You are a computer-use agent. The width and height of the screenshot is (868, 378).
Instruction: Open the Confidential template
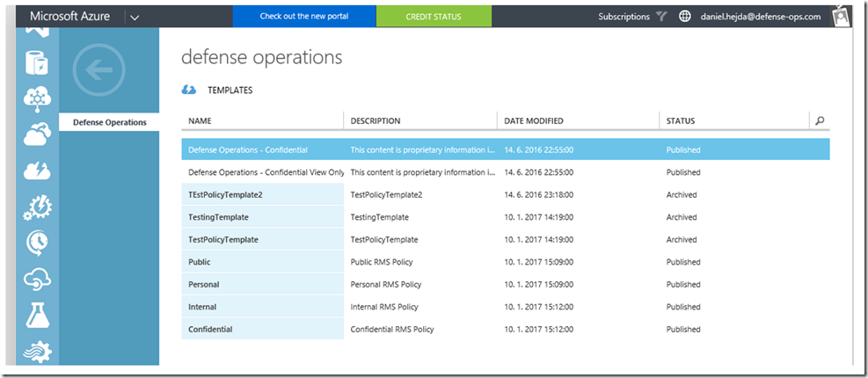pyautogui.click(x=210, y=330)
